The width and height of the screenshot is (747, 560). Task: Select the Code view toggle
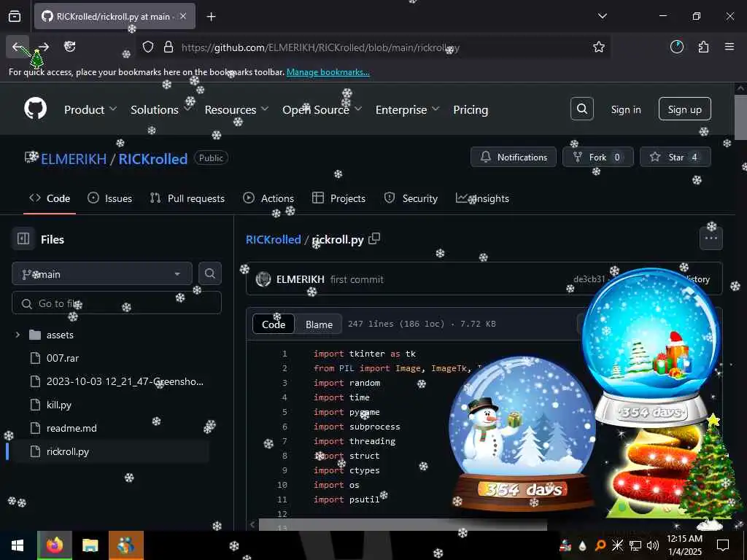point(274,324)
